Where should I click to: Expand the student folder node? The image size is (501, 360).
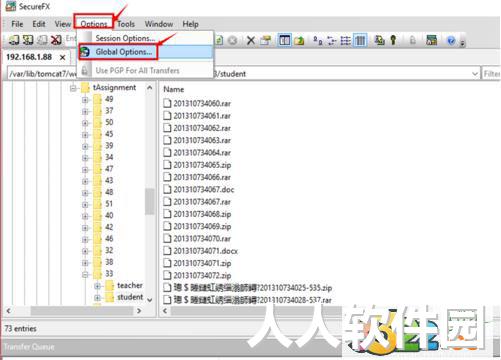click(97, 298)
